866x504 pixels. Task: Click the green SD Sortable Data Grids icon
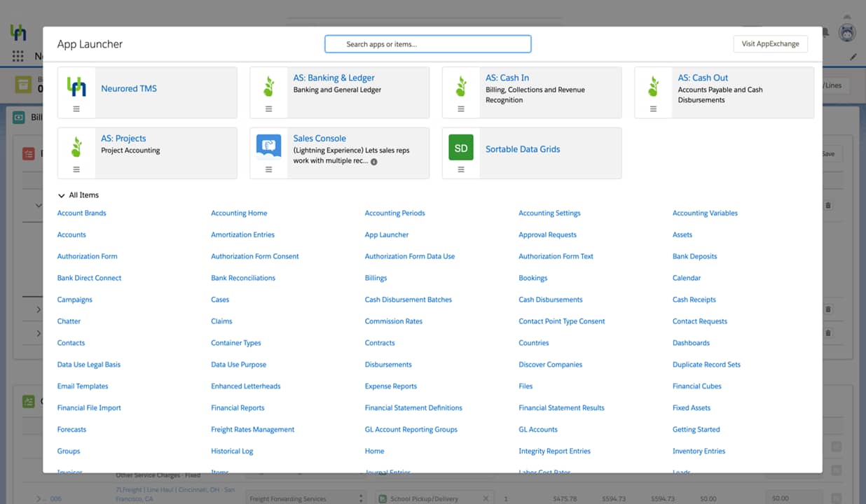click(461, 147)
